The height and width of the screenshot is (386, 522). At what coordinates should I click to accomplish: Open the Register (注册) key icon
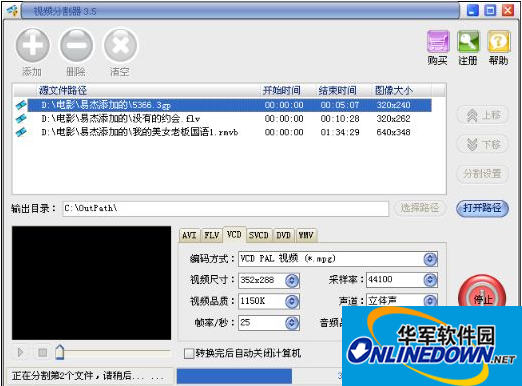(468, 41)
